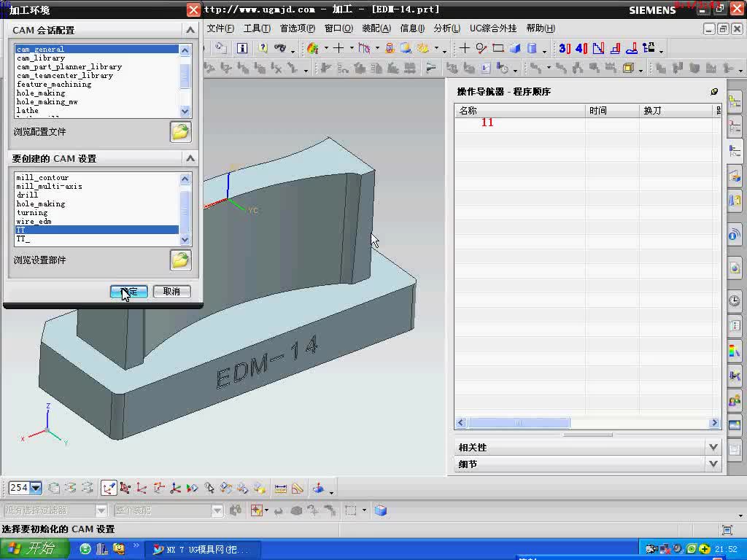Open the dropdown arrow beside the plus icon
The image size is (747, 560).
(x=352, y=48)
